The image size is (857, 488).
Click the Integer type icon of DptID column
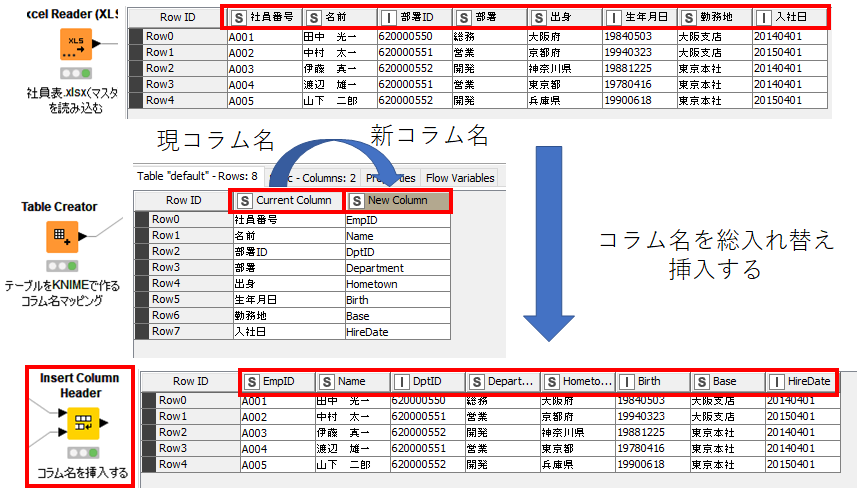(402, 381)
